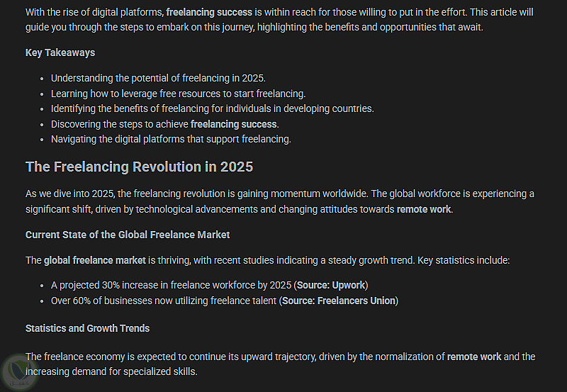Viewport: 567px width, 392px height.
Task: Click the 'leverage free resources' bullet point
Action: click(x=178, y=94)
